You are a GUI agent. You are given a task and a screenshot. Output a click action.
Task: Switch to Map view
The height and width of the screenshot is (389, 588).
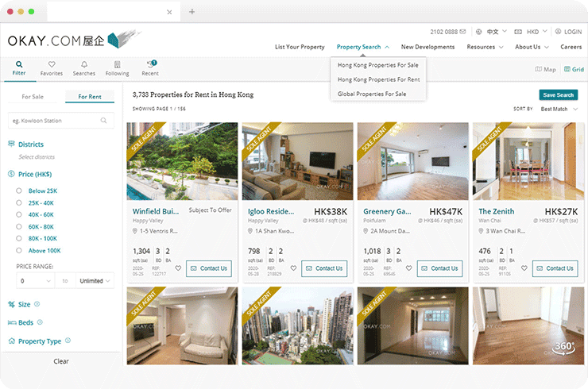(545, 70)
